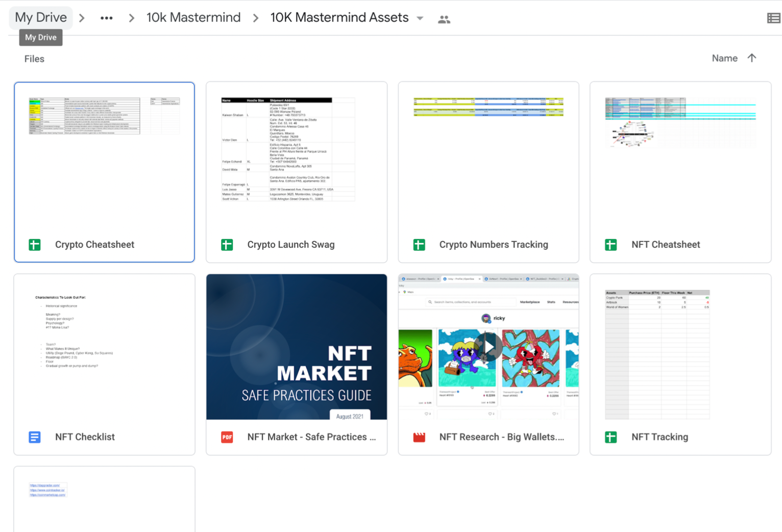Viewport: 782px width, 532px height.
Task: Click the NFT Market - Safe Practices file name
Action: (311, 437)
